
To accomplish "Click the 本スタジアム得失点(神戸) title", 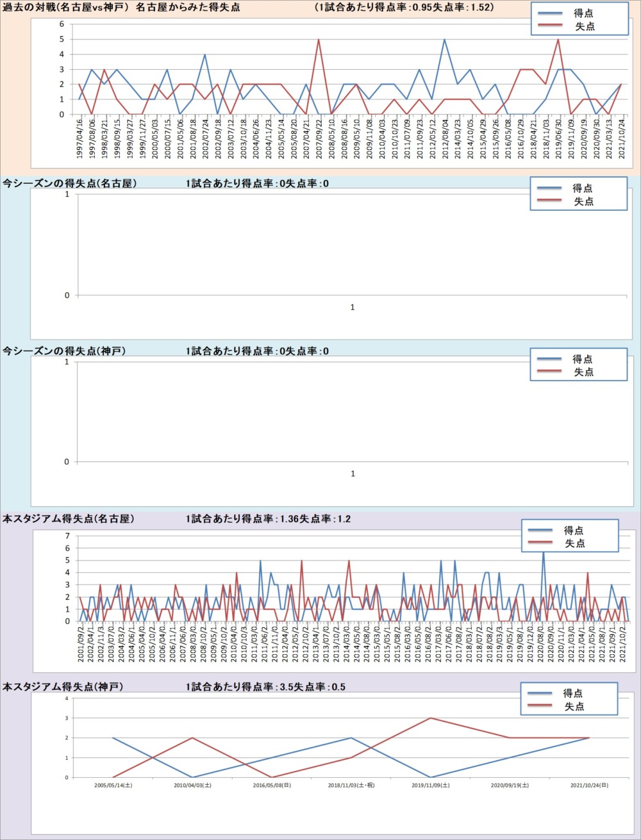I will click(x=63, y=687).
